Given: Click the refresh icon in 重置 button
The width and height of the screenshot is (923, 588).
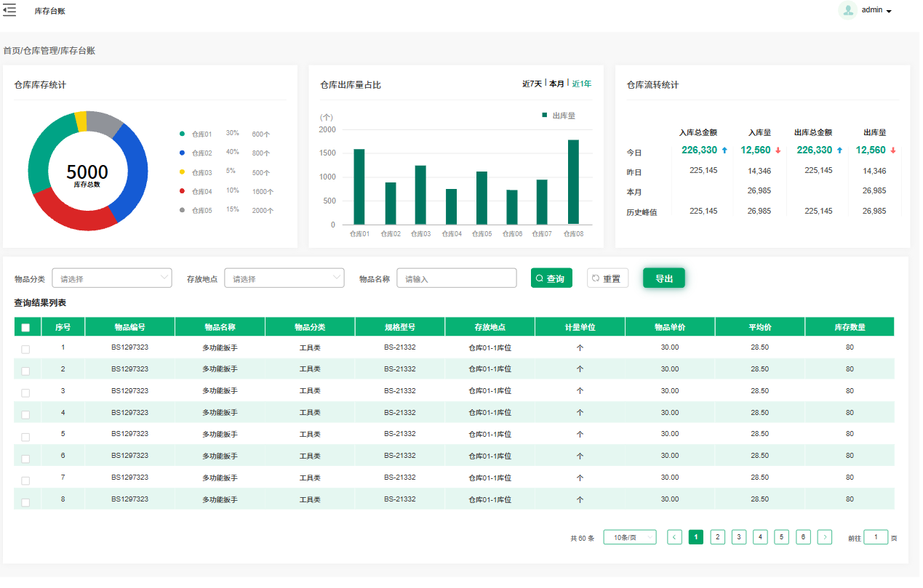Looking at the screenshot, I should pos(596,278).
